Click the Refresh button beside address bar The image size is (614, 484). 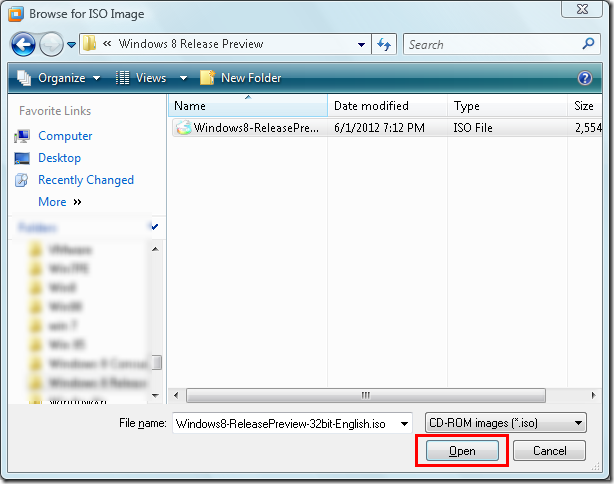(384, 44)
